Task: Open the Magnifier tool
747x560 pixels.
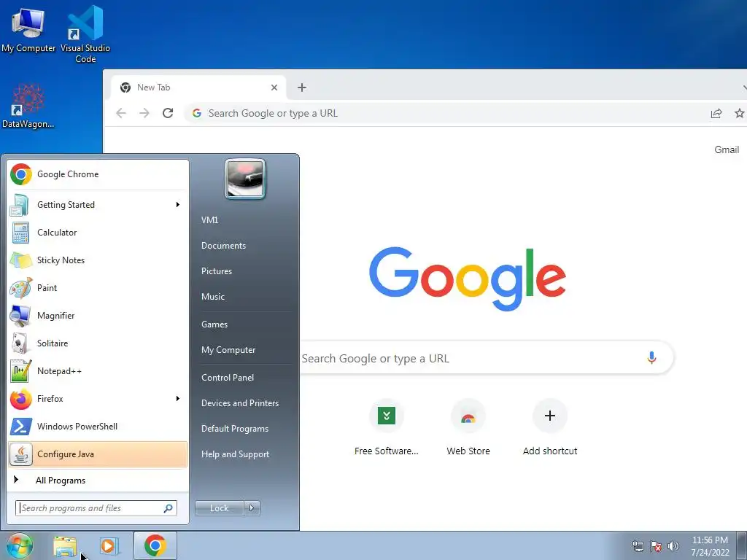Action: click(98, 315)
